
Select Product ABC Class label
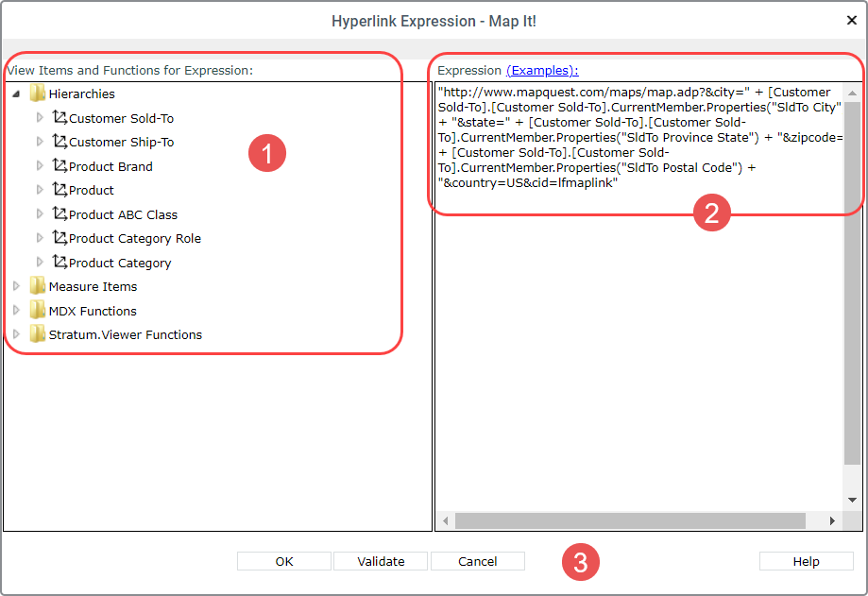(123, 214)
